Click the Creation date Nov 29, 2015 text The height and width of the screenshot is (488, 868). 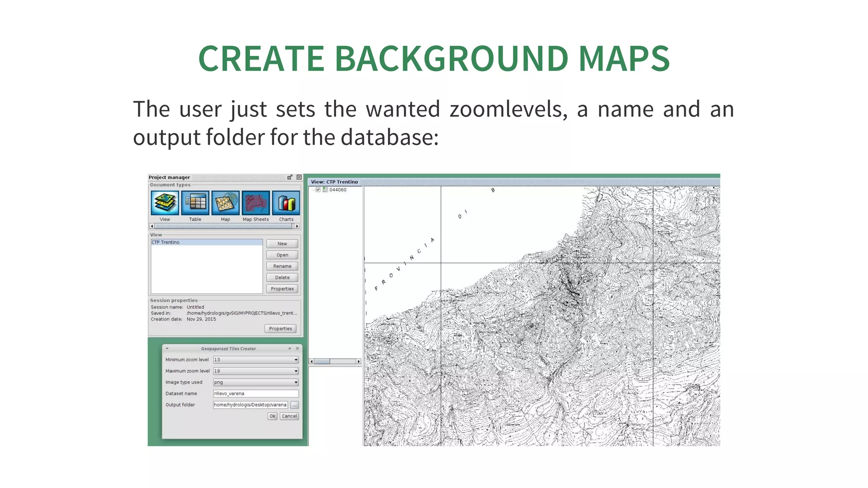point(201,319)
